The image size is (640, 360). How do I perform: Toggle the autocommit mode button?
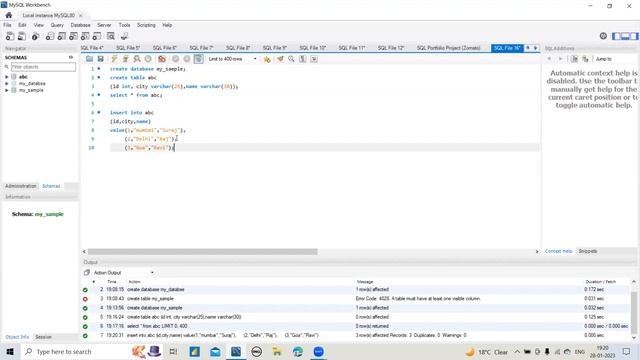coord(198,59)
